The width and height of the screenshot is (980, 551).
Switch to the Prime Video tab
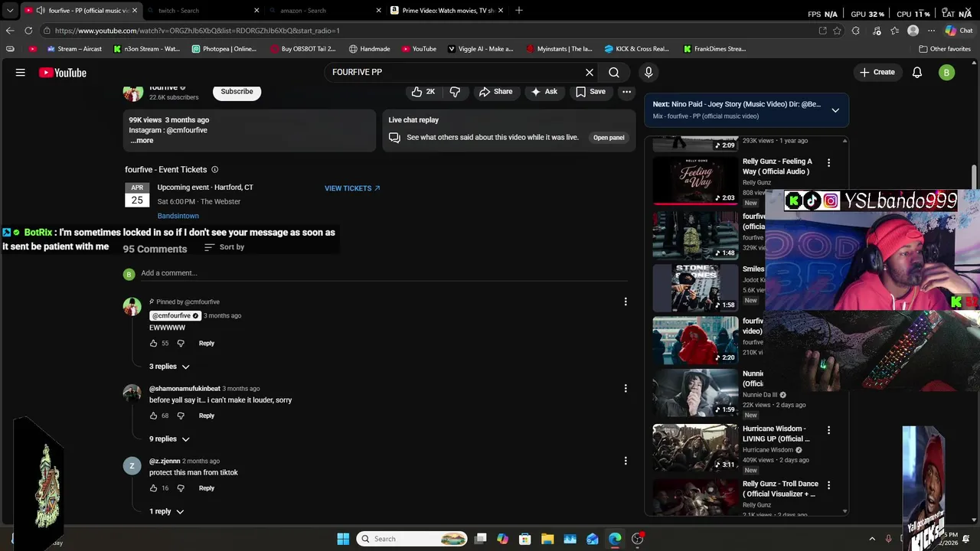click(x=446, y=11)
